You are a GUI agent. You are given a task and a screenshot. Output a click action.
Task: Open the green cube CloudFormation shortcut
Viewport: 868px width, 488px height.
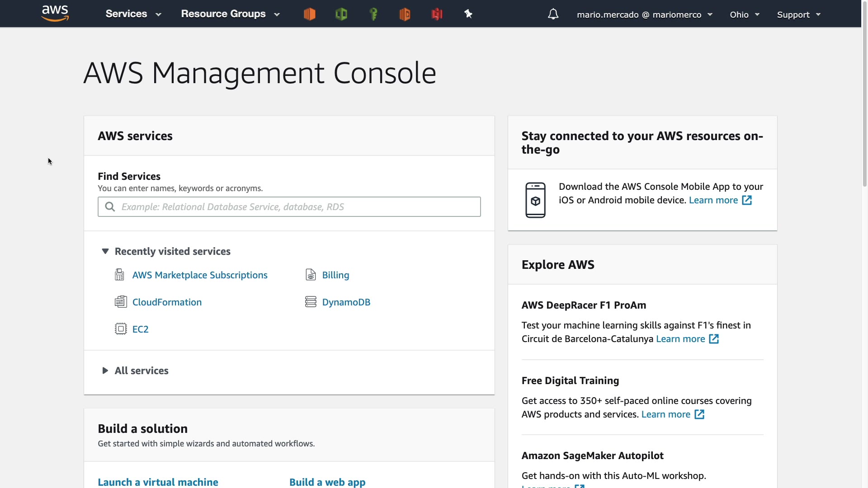[341, 14]
